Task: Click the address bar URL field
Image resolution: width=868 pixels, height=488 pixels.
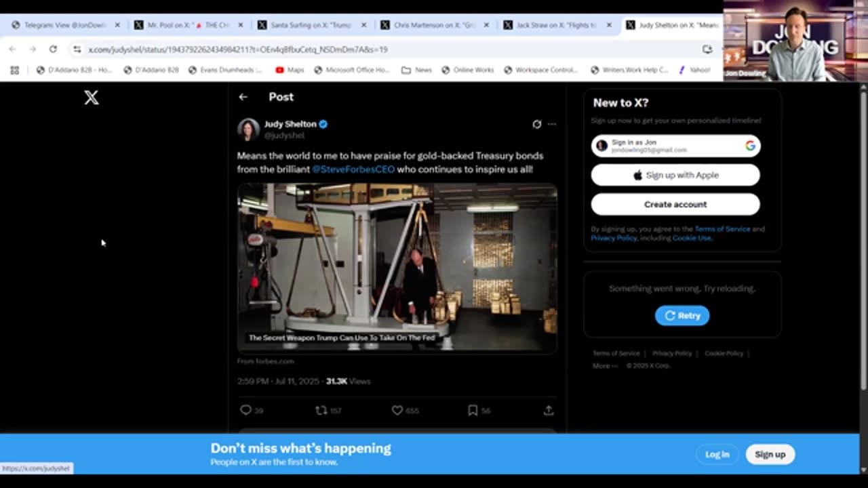Action: pos(387,49)
